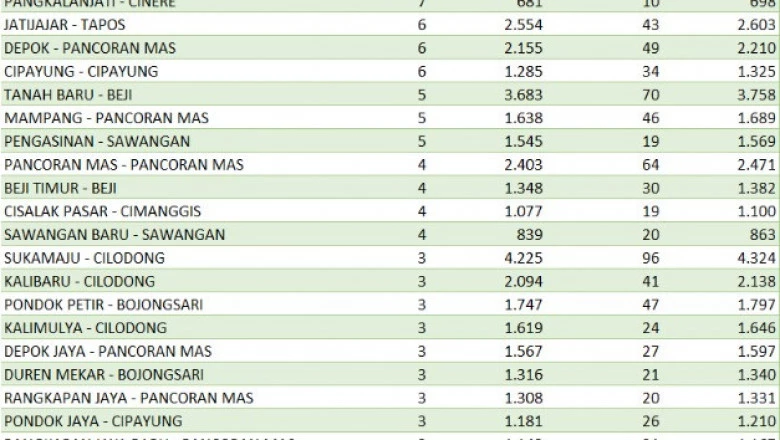
Task: Click the value "1.348"
Action: [523, 188]
